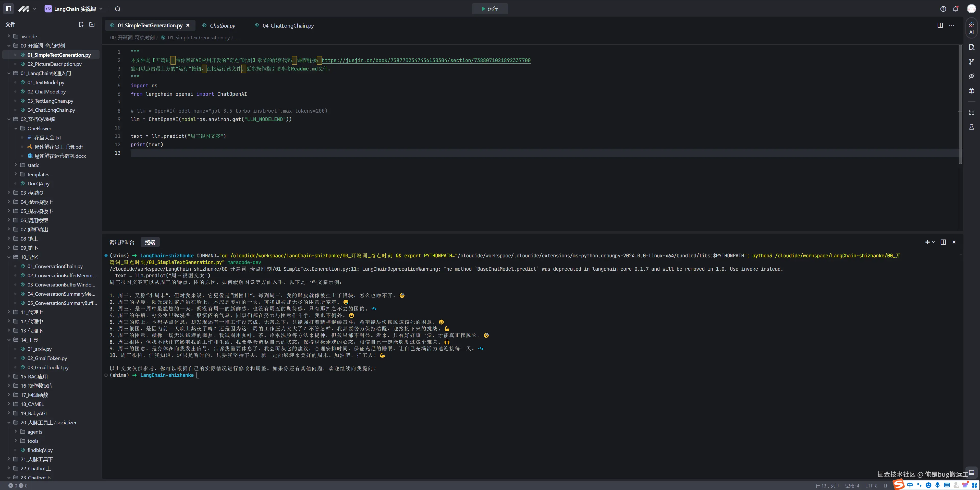
Task: Open the debug bug icon panel
Action: click(971, 91)
